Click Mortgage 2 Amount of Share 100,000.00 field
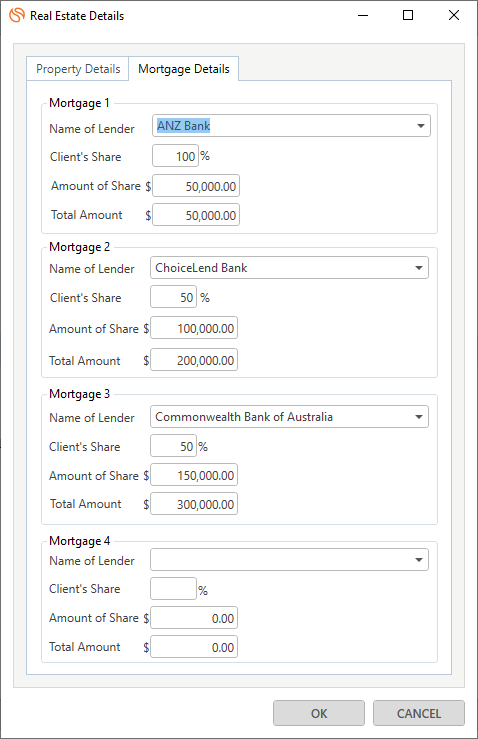Image resolution: width=478 pixels, height=739 pixels. (194, 328)
